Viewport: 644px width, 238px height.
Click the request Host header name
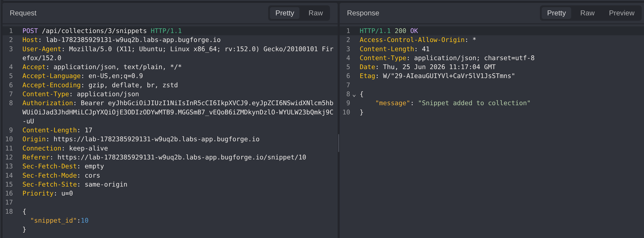[30, 40]
